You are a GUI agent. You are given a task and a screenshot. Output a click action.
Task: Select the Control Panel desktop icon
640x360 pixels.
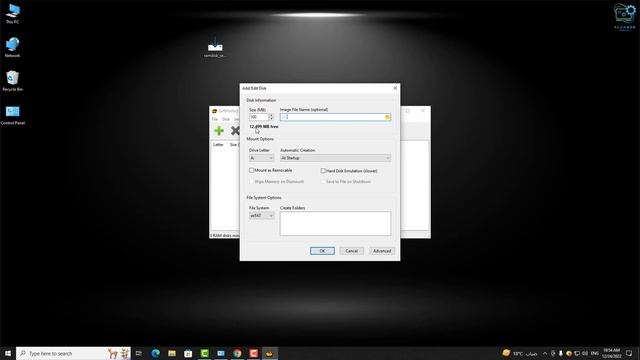tap(13, 115)
